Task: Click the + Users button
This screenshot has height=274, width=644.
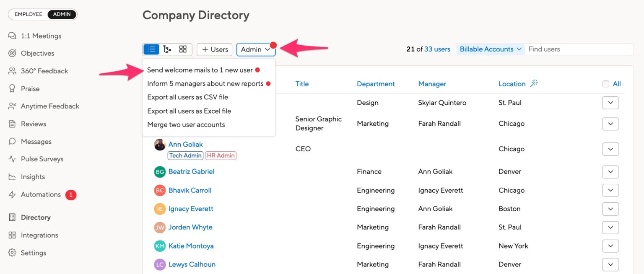Action: [x=214, y=49]
